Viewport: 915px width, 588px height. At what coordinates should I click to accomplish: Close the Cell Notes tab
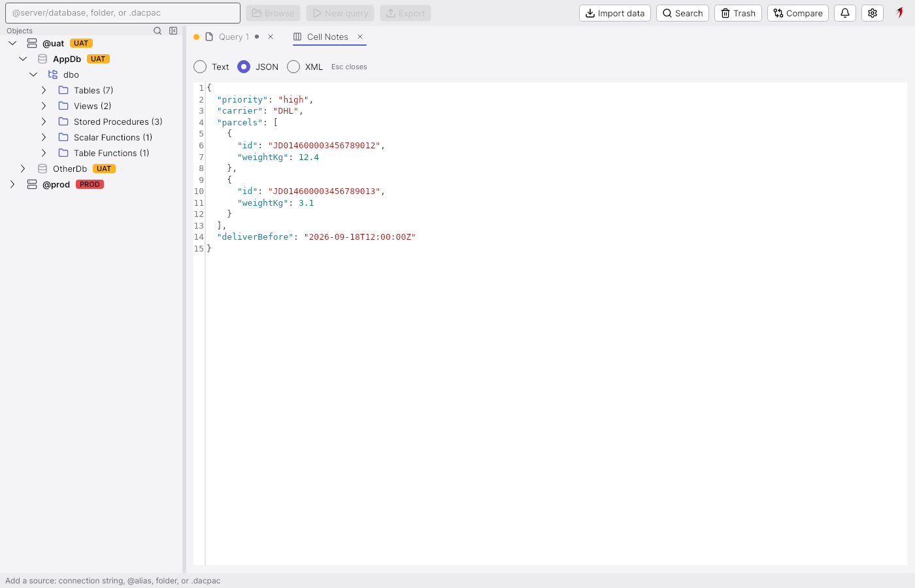click(360, 37)
